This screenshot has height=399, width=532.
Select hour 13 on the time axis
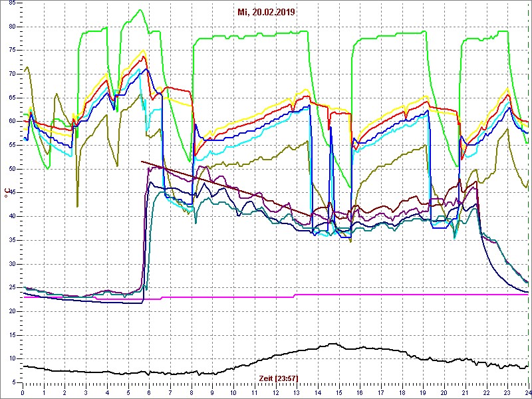(297, 392)
